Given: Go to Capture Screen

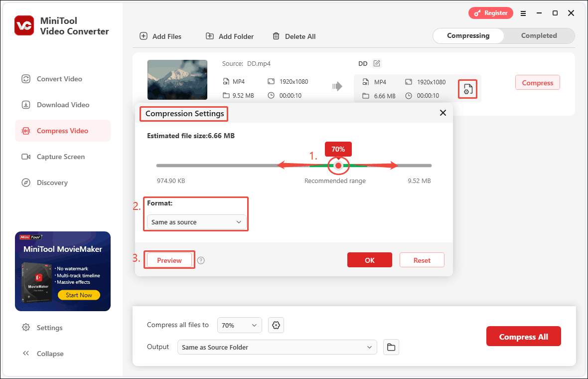Looking at the screenshot, I should tap(53, 157).
